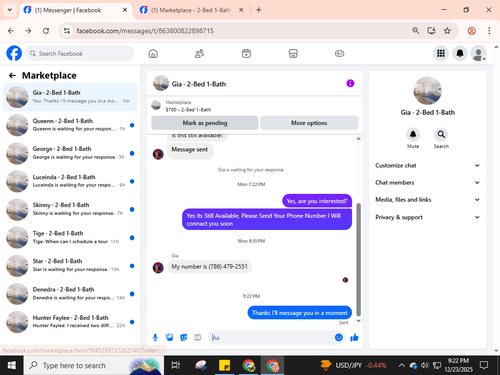Click Mark as pending button
Image resolution: width=500 pixels, height=375 pixels.
point(205,123)
